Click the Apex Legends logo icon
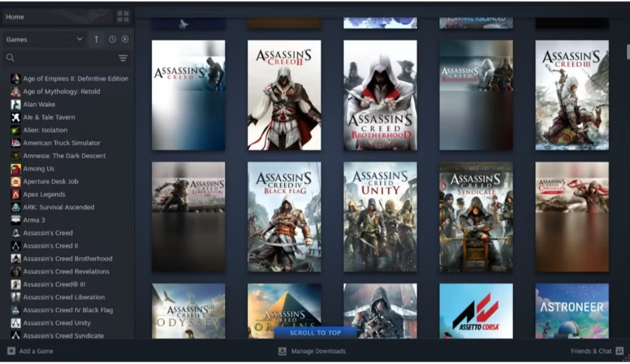 (16, 194)
